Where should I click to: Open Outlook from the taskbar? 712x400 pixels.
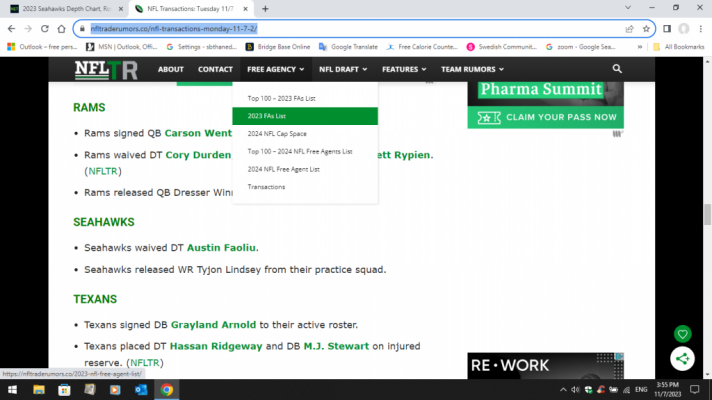tap(141, 390)
